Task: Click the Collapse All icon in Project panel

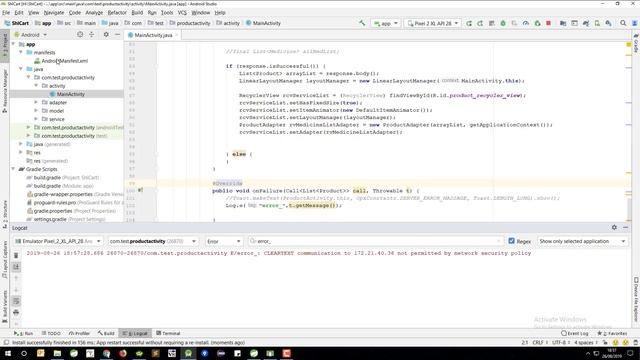Action: [x=91, y=35]
